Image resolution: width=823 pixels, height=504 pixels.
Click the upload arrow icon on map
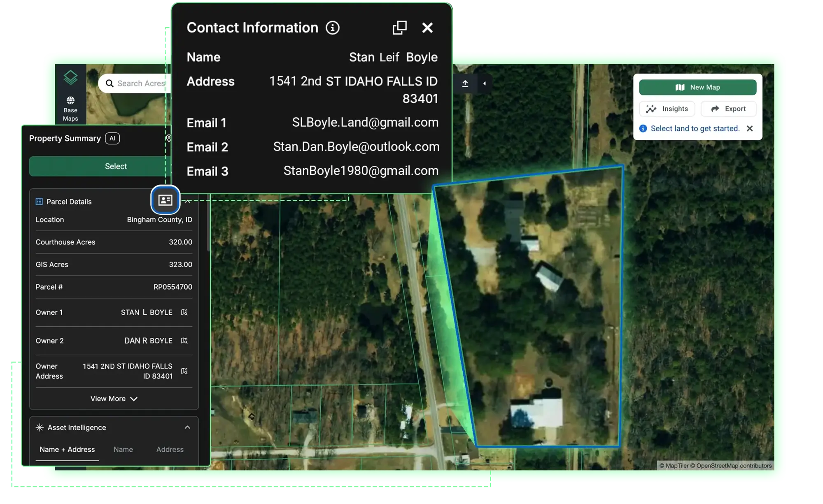tap(465, 84)
